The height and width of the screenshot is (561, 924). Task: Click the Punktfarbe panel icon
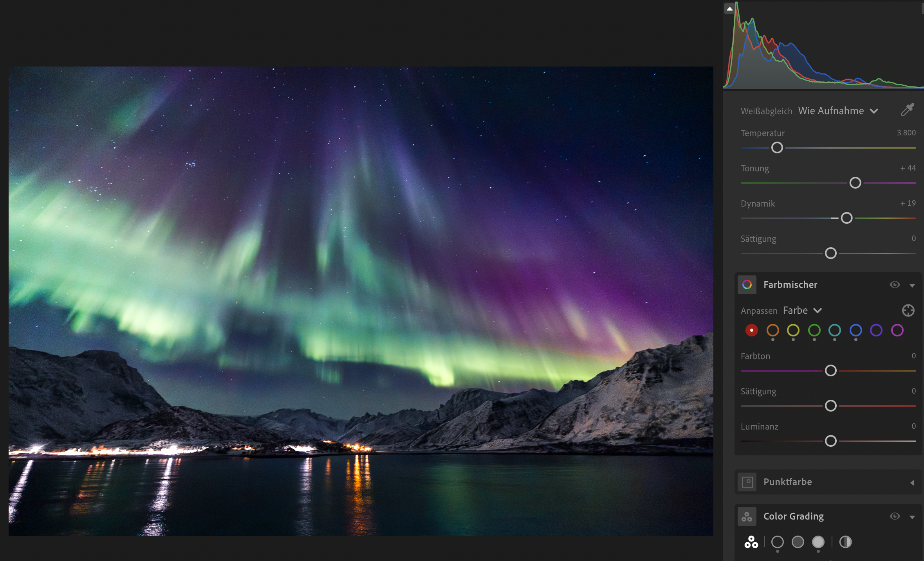coord(747,482)
